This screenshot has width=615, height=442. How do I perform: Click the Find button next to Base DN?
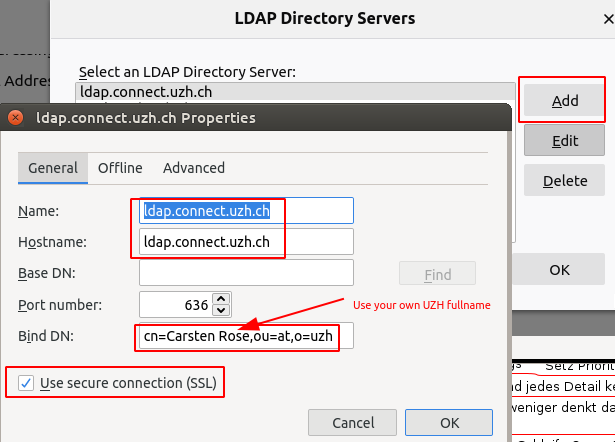pos(437,273)
